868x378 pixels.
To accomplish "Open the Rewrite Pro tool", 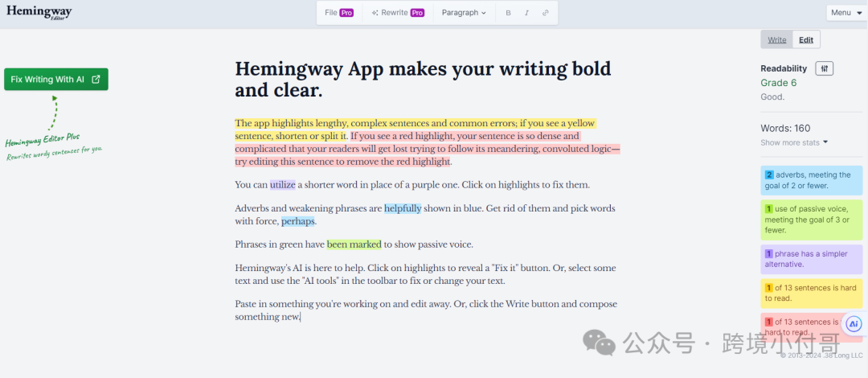I will tap(398, 13).
